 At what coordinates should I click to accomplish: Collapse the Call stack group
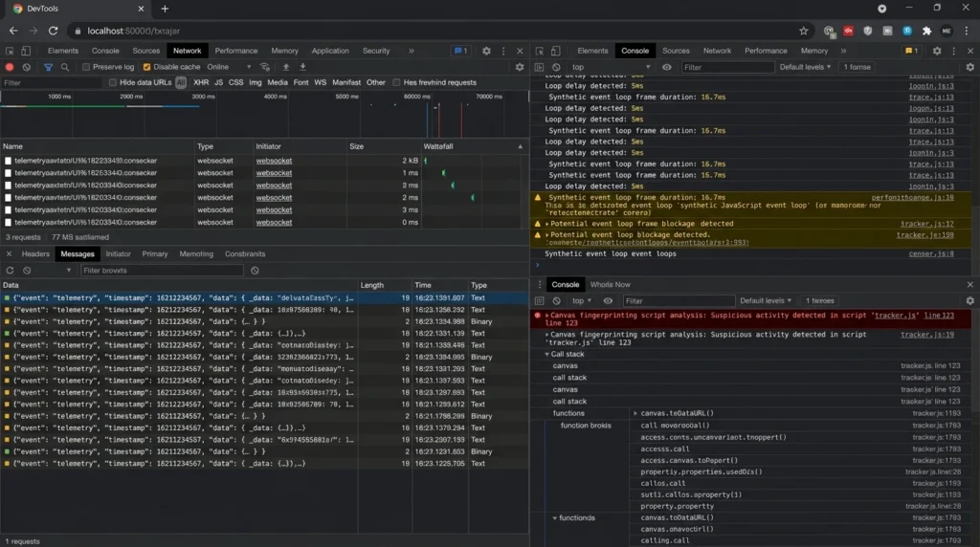(546, 354)
